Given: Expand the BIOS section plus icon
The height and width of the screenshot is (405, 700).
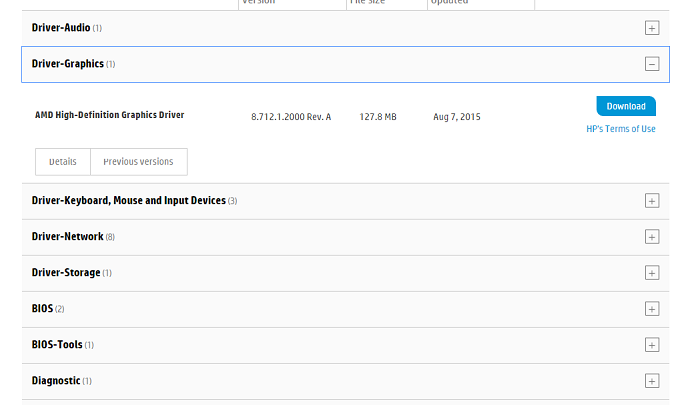Looking at the screenshot, I should pyautogui.click(x=652, y=309).
